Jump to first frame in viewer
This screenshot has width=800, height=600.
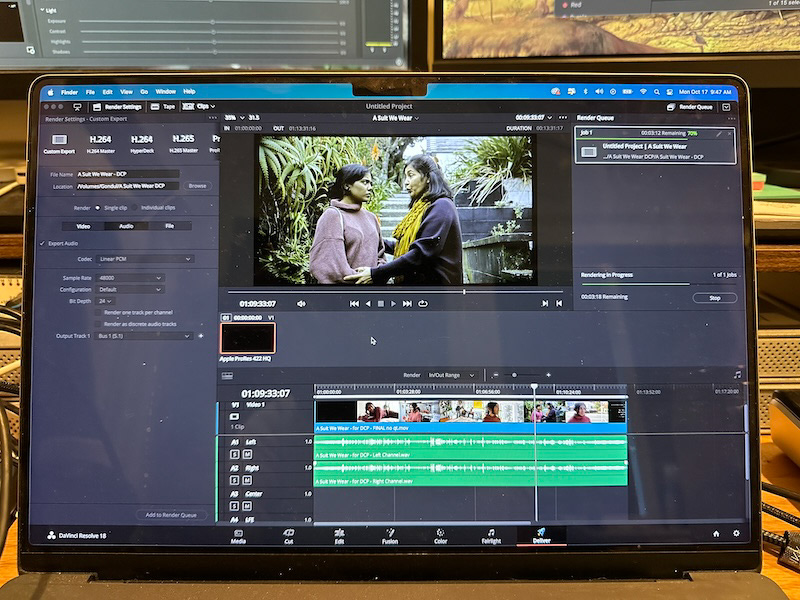354,304
